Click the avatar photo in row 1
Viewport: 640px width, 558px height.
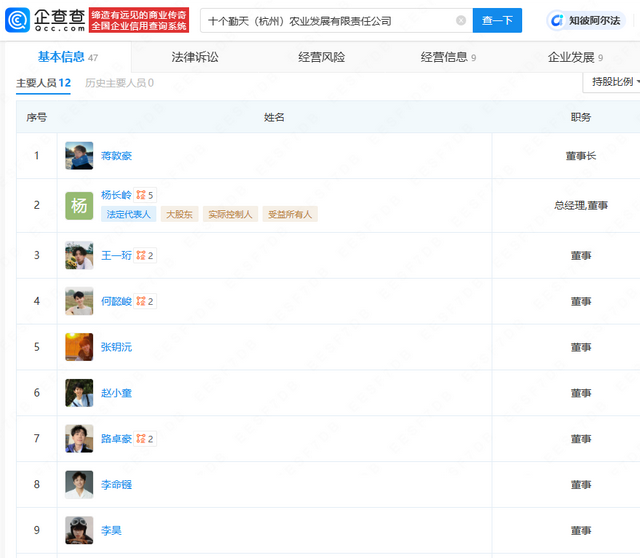[79, 156]
